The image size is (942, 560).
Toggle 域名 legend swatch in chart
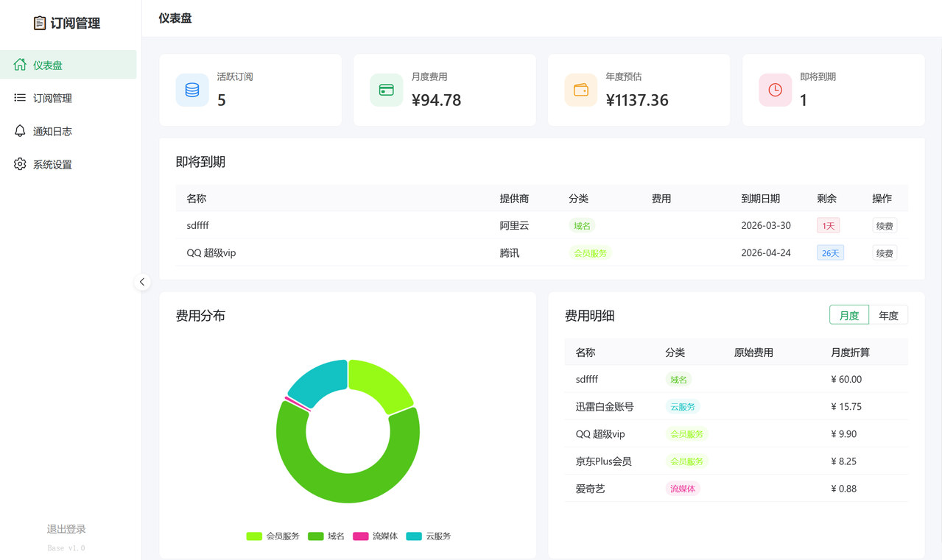tap(316, 536)
